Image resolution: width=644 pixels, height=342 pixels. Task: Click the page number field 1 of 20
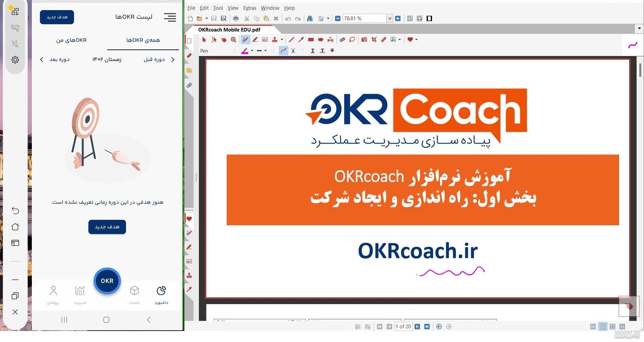403,327
